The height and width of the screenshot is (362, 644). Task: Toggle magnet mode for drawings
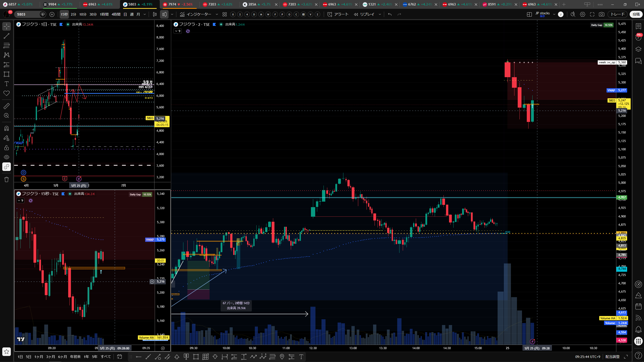(x=7, y=128)
